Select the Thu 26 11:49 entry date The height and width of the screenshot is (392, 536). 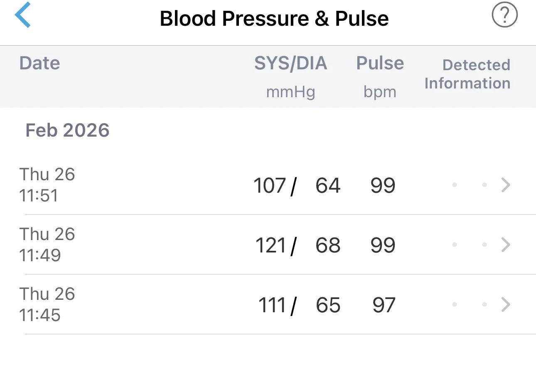(x=47, y=245)
